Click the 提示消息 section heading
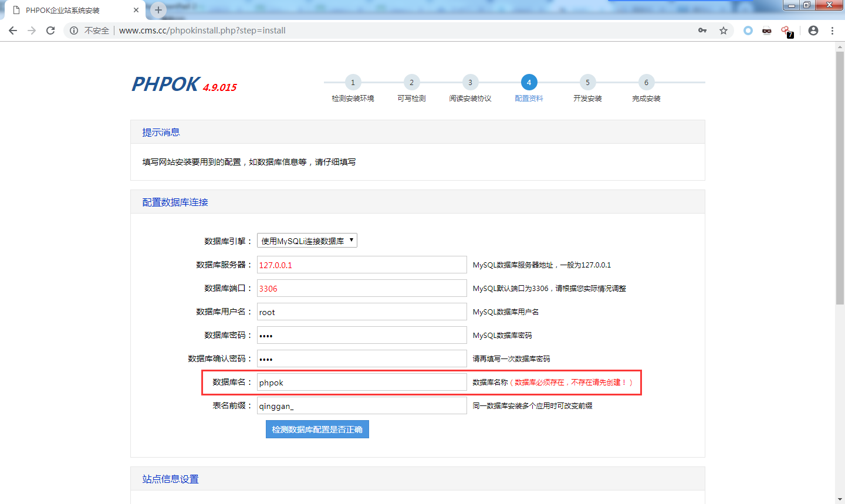The image size is (845, 504). tap(161, 133)
